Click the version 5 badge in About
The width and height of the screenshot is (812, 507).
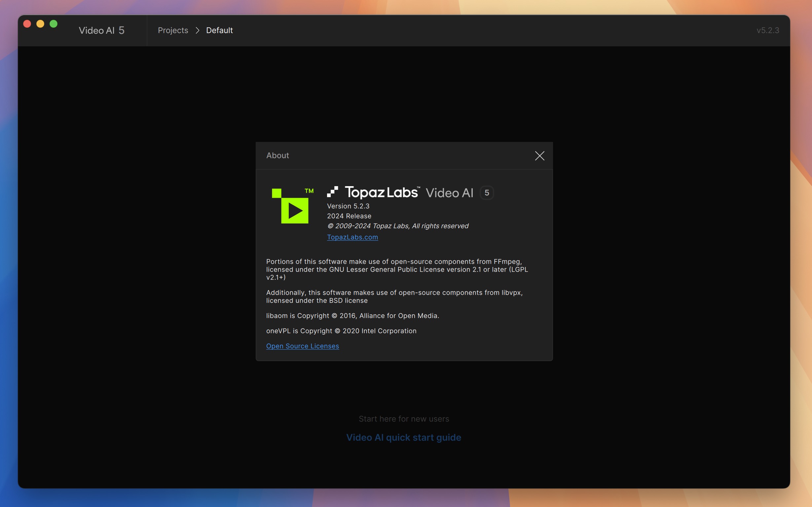click(x=487, y=193)
